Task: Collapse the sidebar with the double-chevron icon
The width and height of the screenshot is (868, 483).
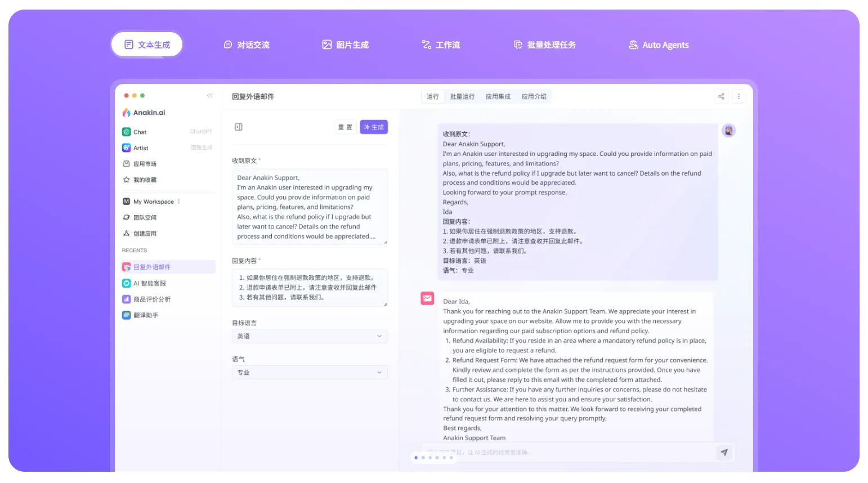Action: point(210,96)
